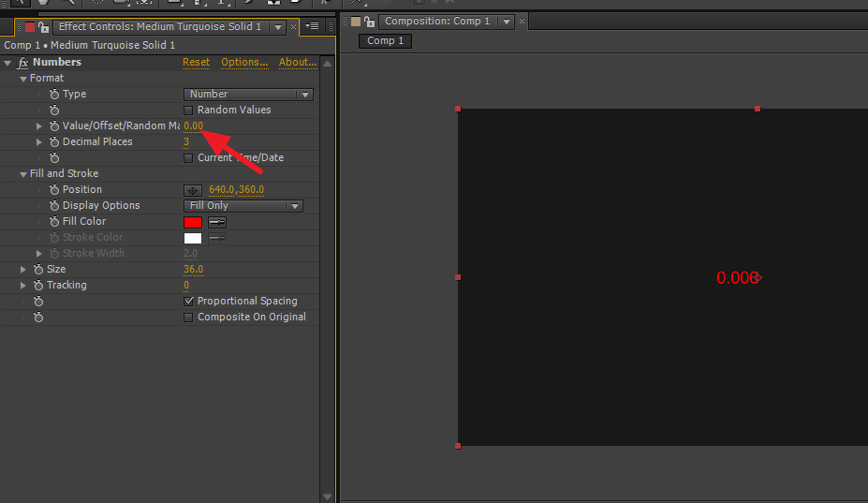The image size is (868, 503).
Task: Enable the Position keyframe stopwatch
Action: click(54, 190)
